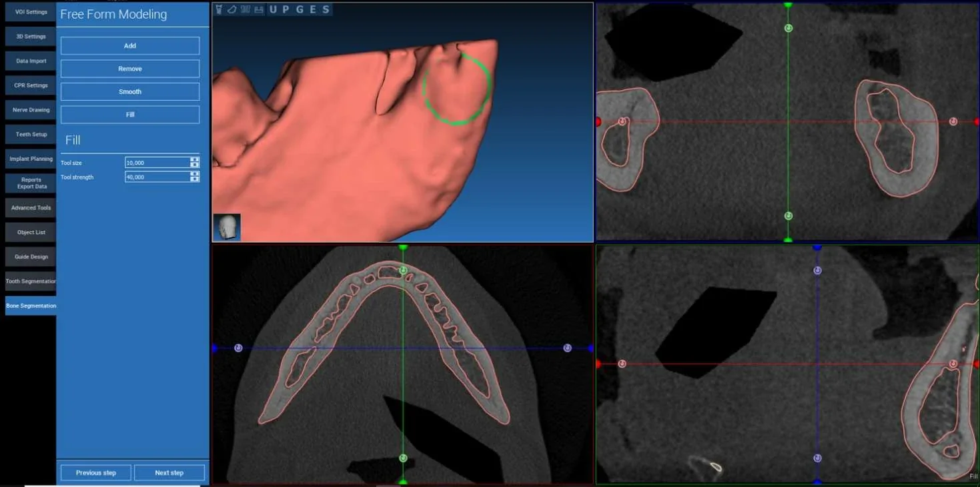Decrease Tool size with the down arrow
Image resolution: width=980 pixels, height=487 pixels.
194,165
